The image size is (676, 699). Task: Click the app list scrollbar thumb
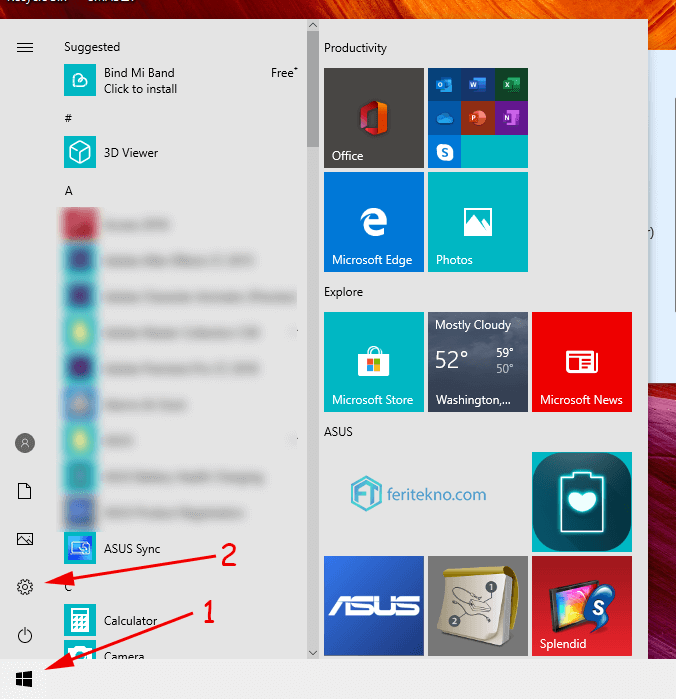tap(313, 88)
